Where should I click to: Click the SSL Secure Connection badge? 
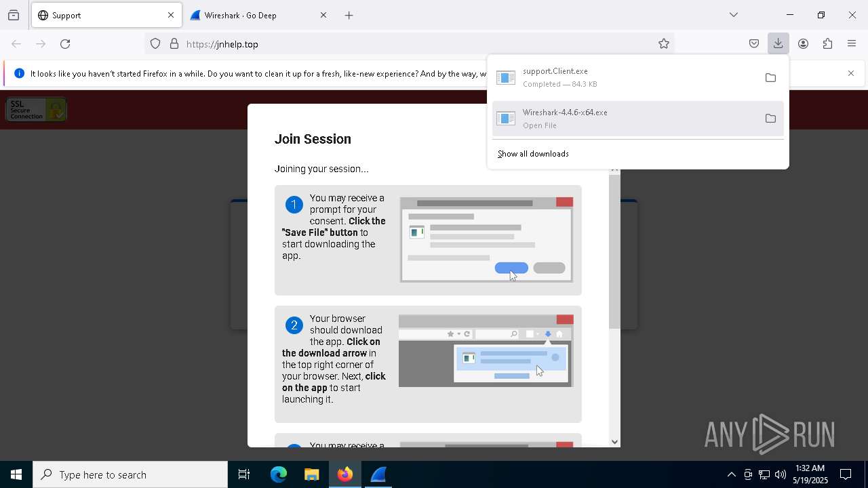[36, 110]
